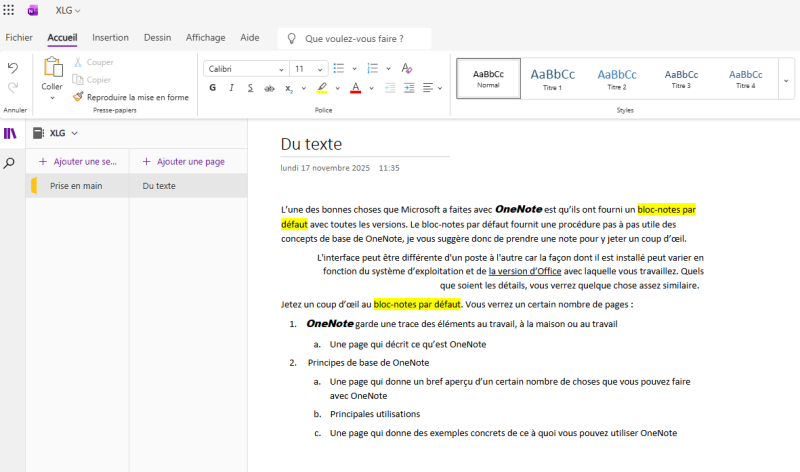
Task: Expand the subscript/superscript dropdown arrow
Action: (x=304, y=88)
